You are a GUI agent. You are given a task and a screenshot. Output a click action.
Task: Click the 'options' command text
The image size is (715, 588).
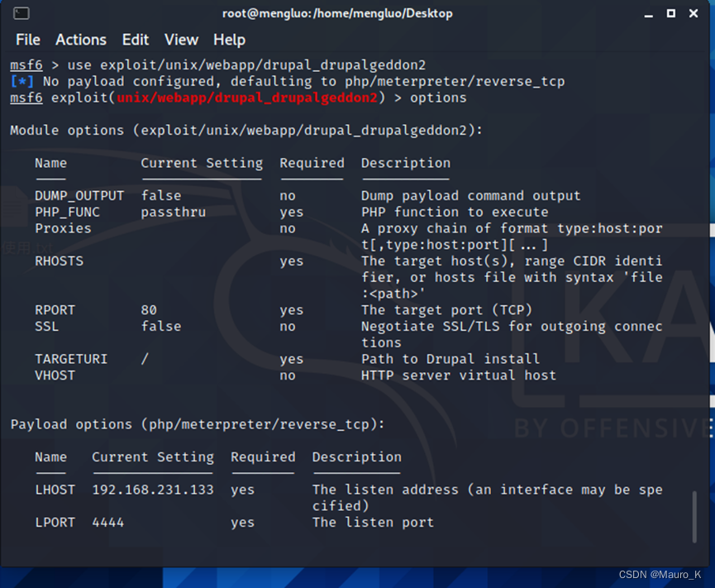[x=438, y=98]
